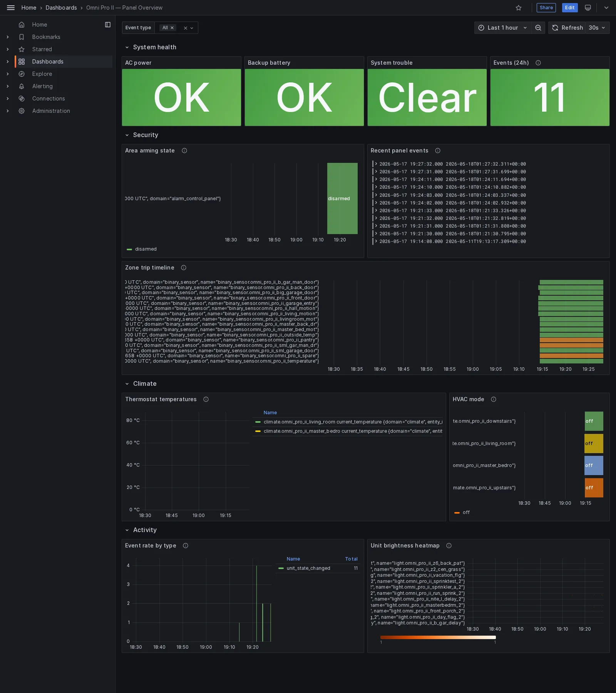This screenshot has width=616, height=693.
Task: Click the dock menu panel icon
Action: 108,25
